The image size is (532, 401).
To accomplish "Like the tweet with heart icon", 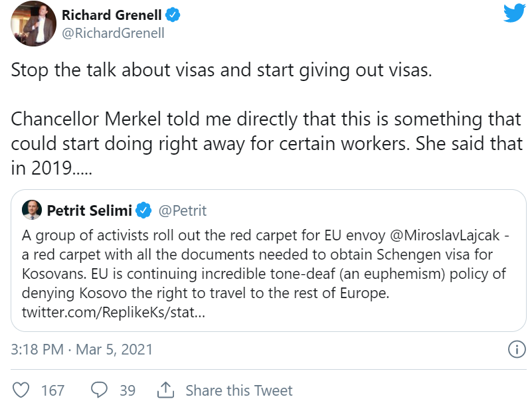I will click(x=23, y=390).
